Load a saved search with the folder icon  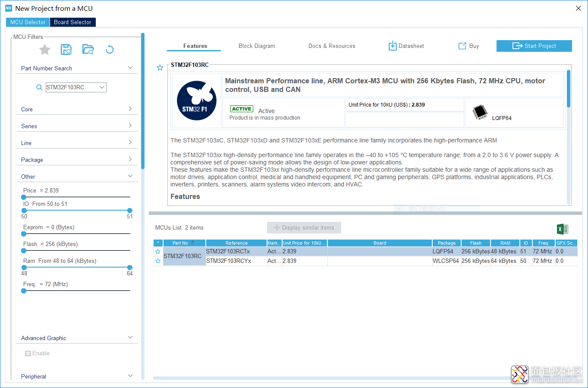tap(88, 49)
